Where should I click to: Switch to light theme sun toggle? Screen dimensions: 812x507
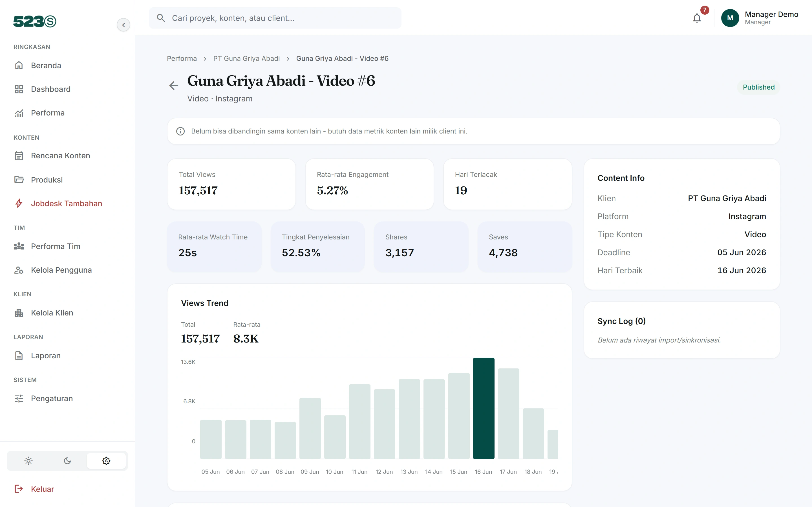tap(28, 461)
